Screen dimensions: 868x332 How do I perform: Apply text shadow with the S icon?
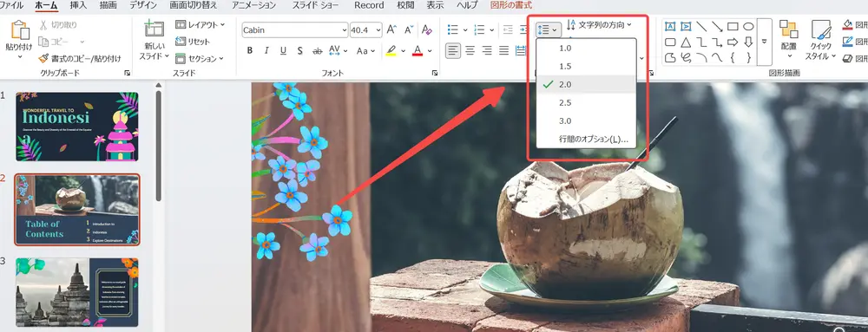click(300, 51)
